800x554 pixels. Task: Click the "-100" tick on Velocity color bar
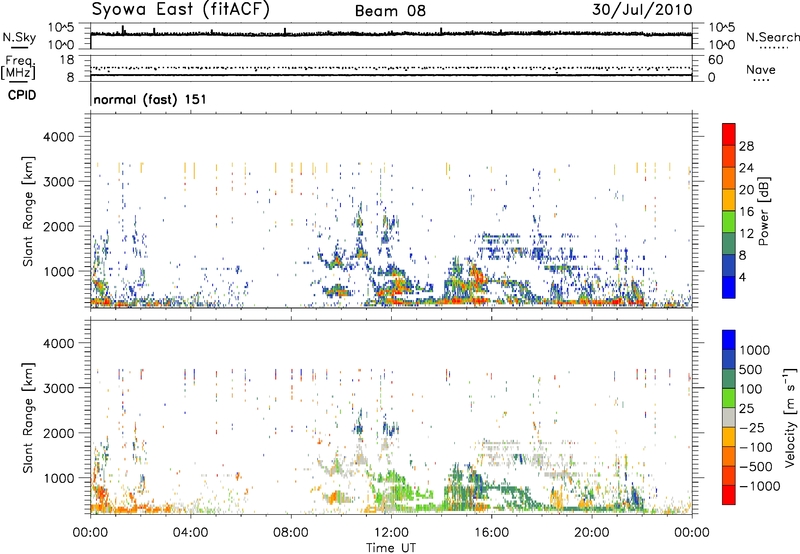756,447
